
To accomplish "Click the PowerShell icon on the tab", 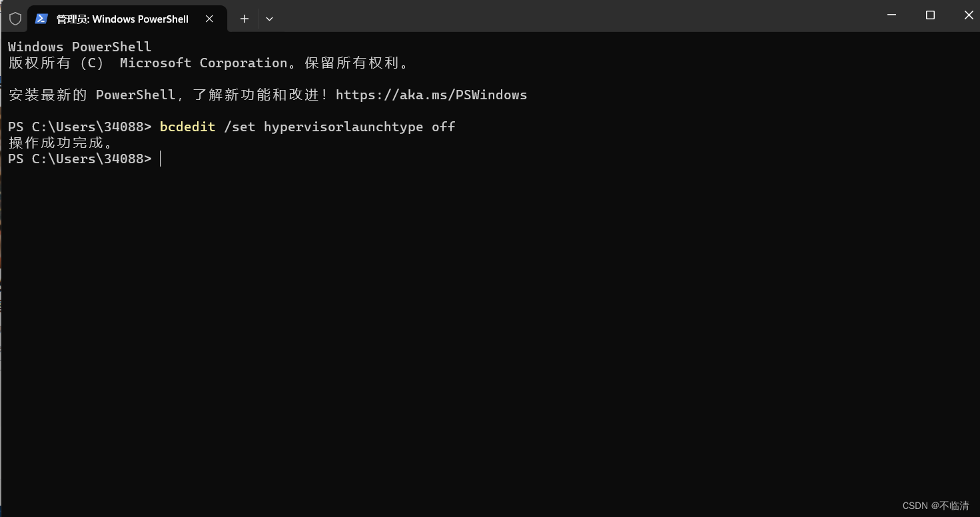I will [x=42, y=19].
